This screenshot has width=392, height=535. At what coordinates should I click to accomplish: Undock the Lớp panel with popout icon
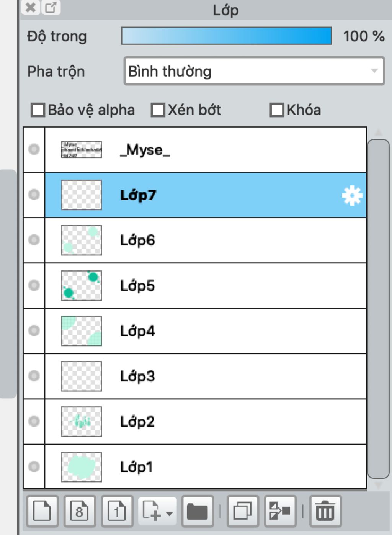point(51,7)
